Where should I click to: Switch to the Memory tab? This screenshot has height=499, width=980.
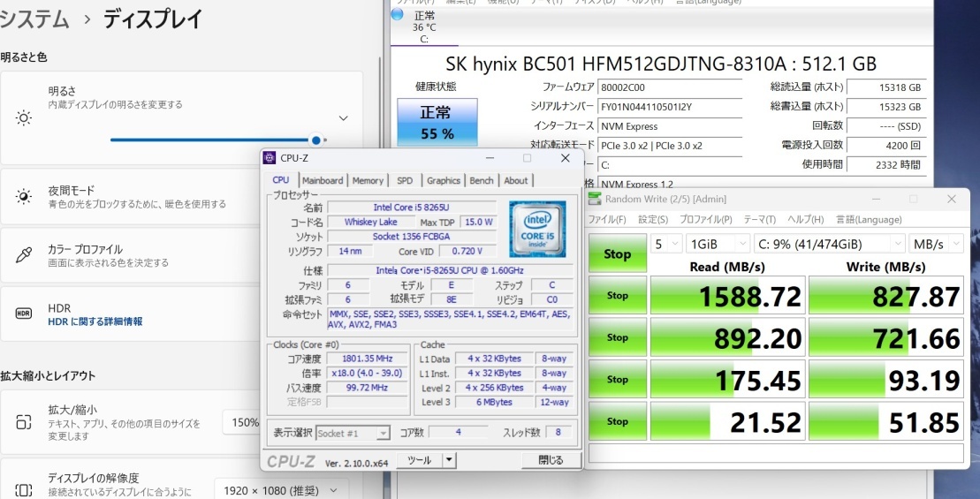tap(368, 180)
